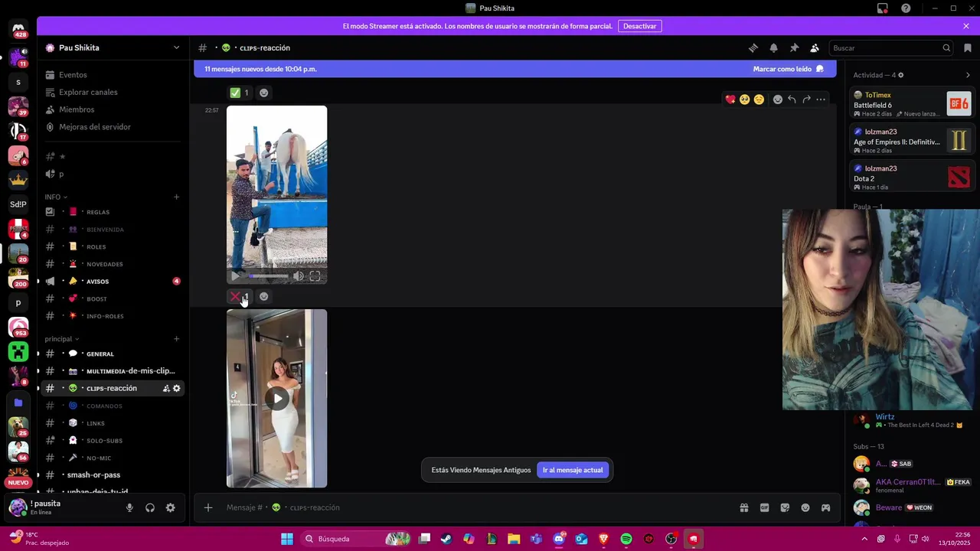Mute microphone in user panel
This screenshot has width=980, height=551.
tap(129, 507)
